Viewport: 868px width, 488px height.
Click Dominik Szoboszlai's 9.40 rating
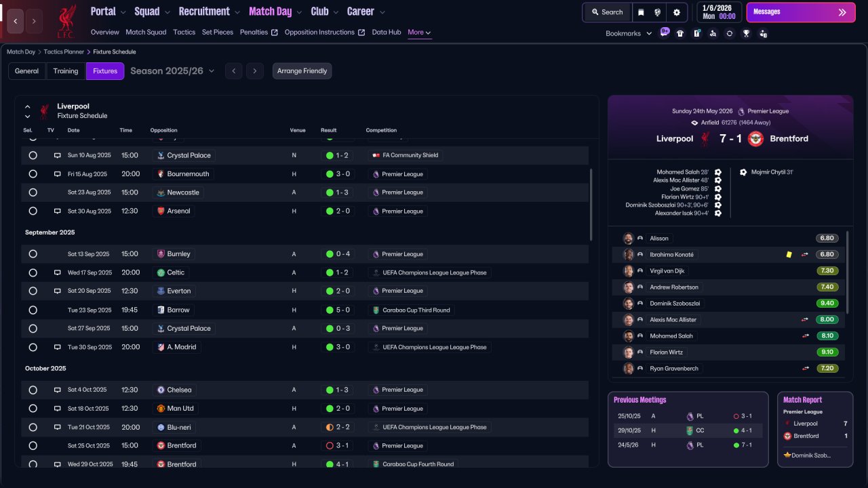point(827,304)
